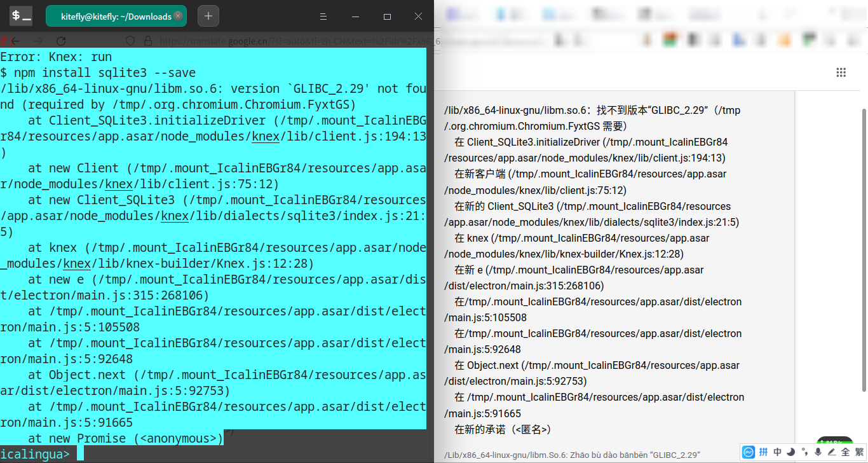Open a new terminal tab with the plus button
The image size is (868, 463).
point(208,17)
